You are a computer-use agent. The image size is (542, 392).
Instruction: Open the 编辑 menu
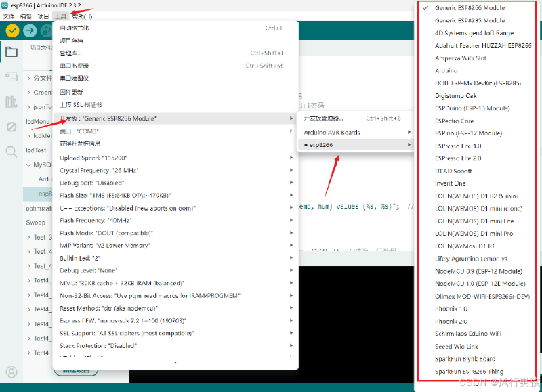[x=26, y=16]
